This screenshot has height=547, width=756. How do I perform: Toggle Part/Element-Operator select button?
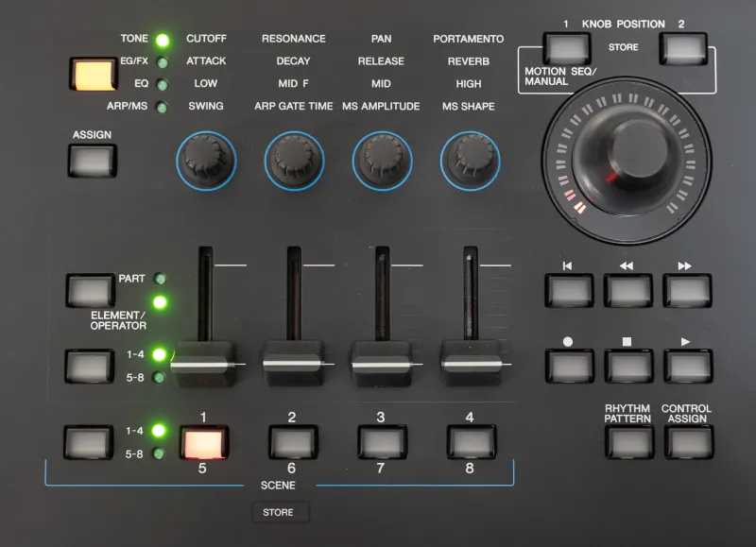pos(90,290)
